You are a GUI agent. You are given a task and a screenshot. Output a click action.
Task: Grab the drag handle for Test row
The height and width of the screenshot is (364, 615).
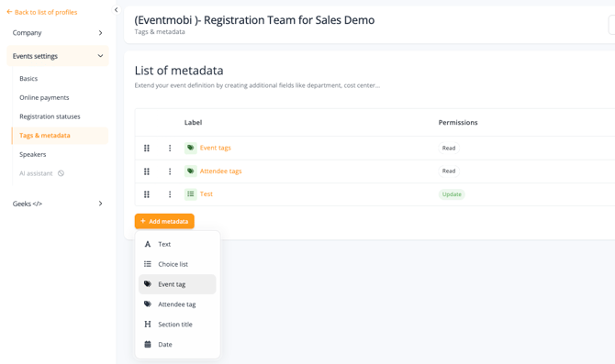click(x=147, y=194)
